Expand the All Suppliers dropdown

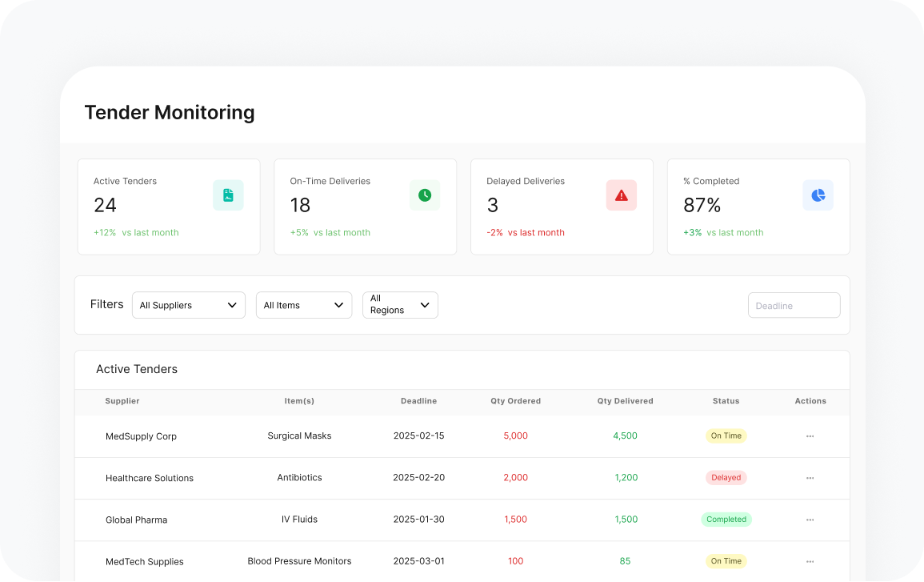(189, 305)
